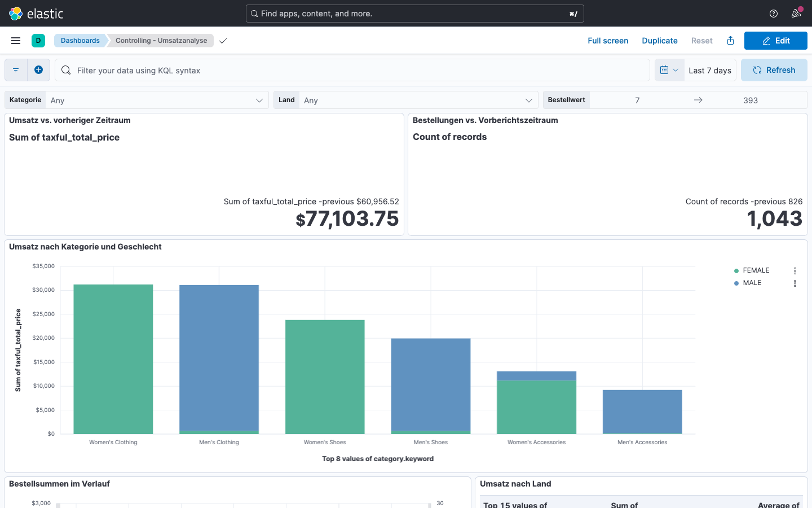Open the date quick menu calendar dropdown
The image size is (812, 508).
pyautogui.click(x=669, y=70)
